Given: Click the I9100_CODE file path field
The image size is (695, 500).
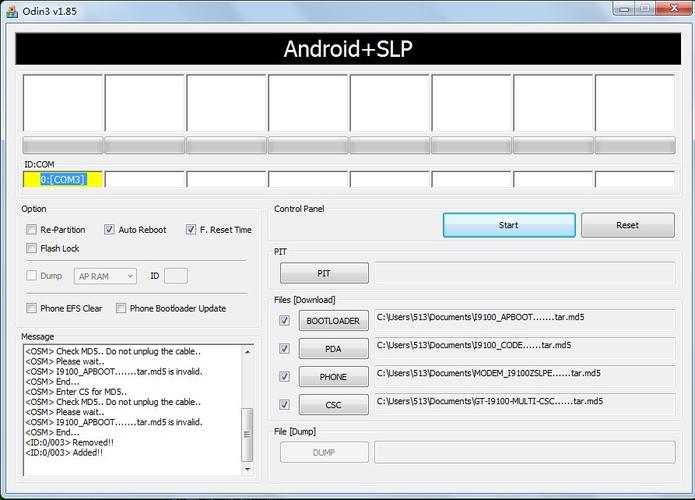Looking at the screenshot, I should click(525, 348).
